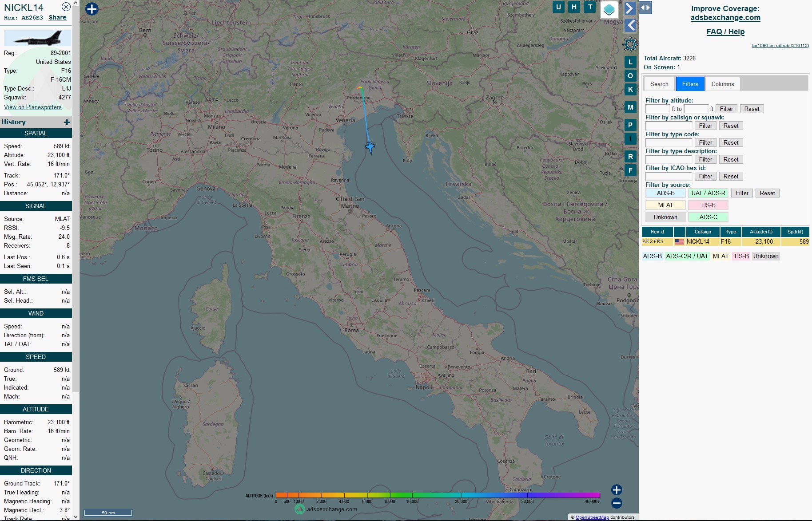Close the NICKL14 aircraft info panel

[x=66, y=7]
